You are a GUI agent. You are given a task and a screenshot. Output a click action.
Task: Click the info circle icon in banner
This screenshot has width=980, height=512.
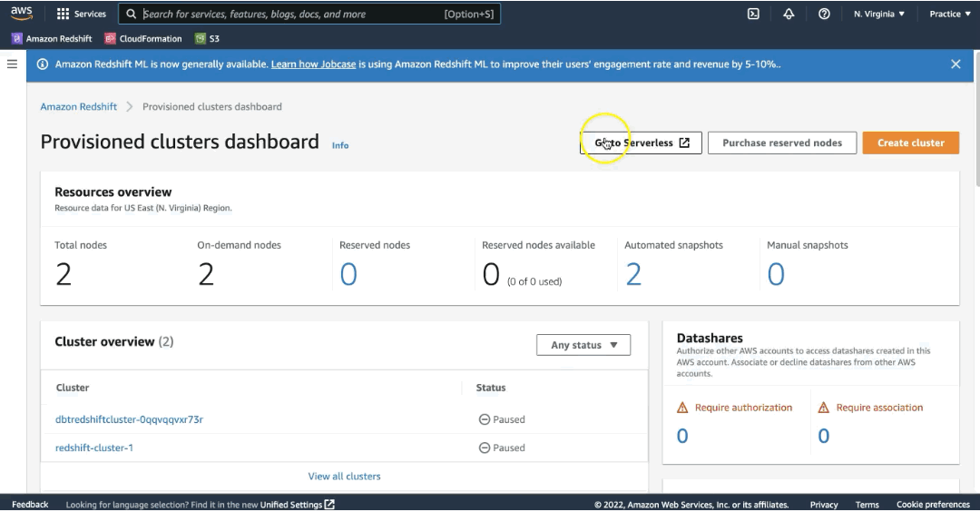[x=43, y=64]
